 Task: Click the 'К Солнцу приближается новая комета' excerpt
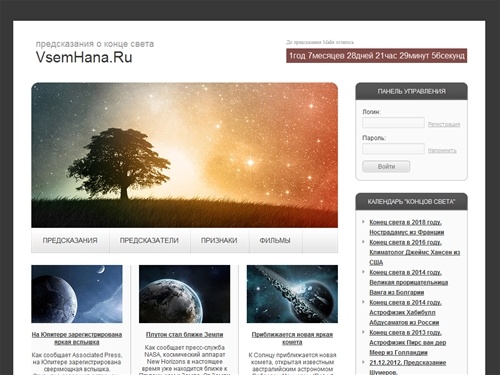[292, 363]
